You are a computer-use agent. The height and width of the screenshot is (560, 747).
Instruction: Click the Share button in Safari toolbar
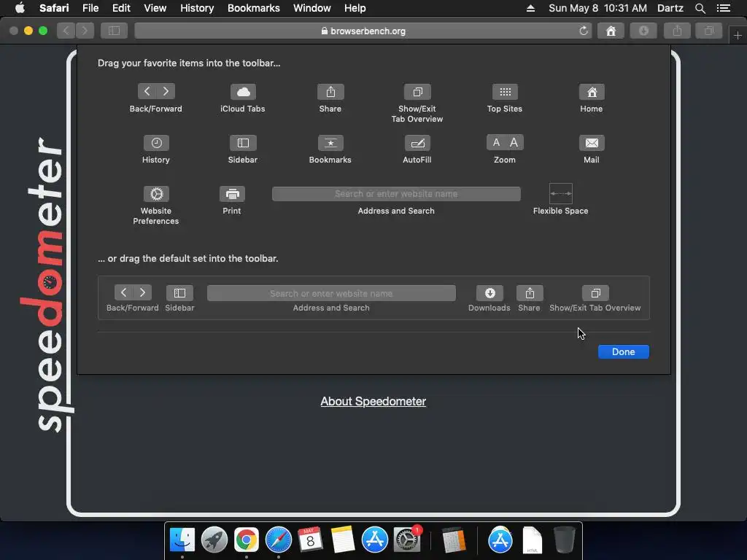(677, 31)
